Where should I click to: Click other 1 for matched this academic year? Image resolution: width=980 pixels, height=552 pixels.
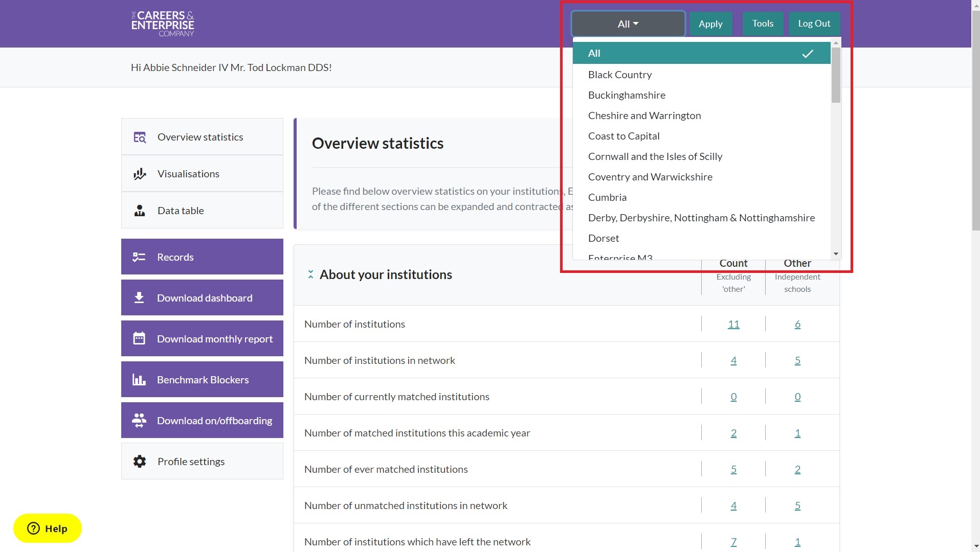(797, 433)
